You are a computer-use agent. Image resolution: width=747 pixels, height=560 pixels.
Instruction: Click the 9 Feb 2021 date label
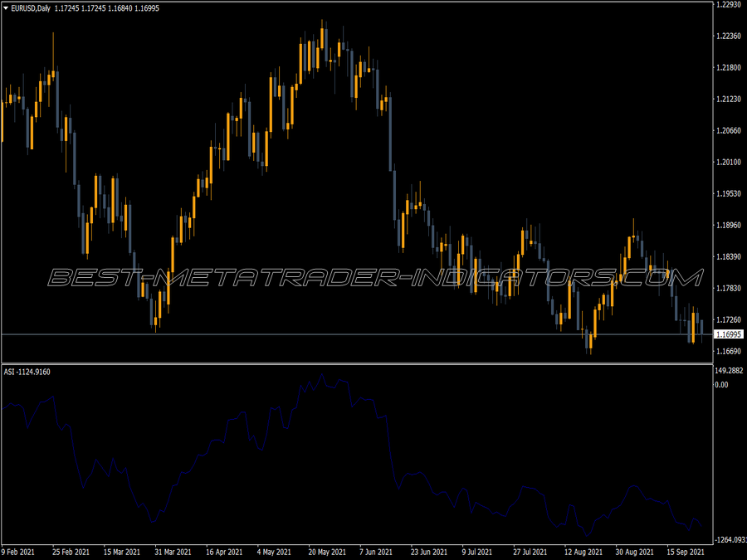[18, 553]
